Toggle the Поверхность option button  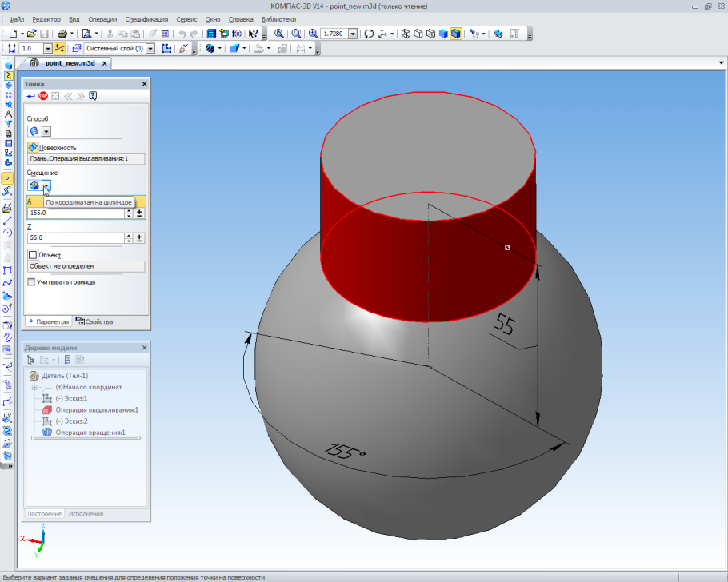pyautogui.click(x=33, y=147)
